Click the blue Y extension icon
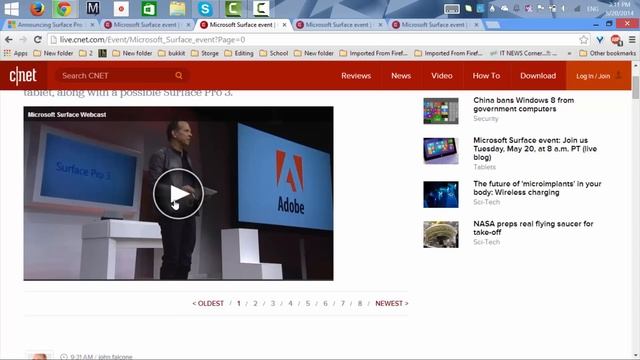This screenshot has width=640, height=360. (600, 40)
